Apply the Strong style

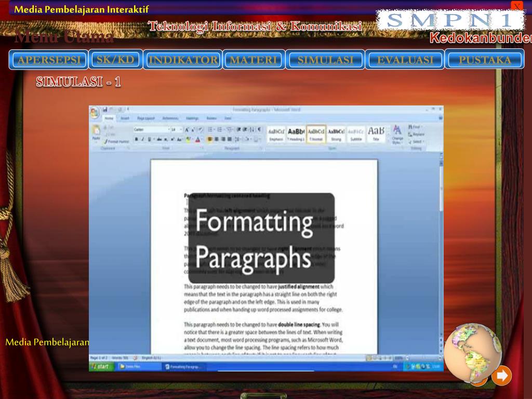pyautogui.click(x=336, y=135)
